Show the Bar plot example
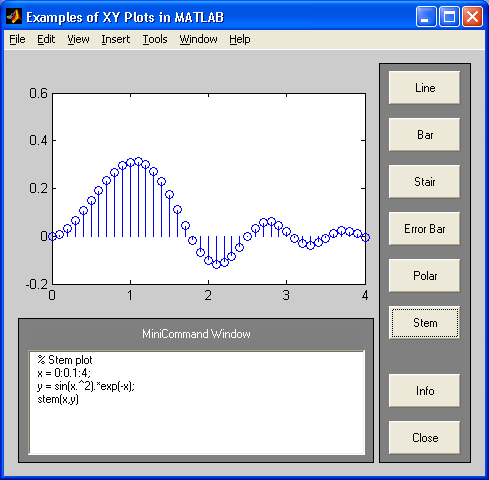Image resolution: width=489 pixels, height=480 pixels. tap(425, 135)
